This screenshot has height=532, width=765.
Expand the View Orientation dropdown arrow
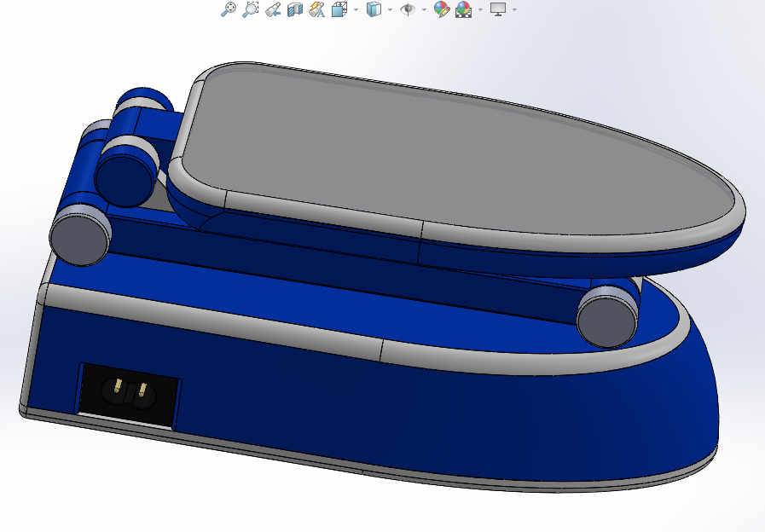click(356, 9)
